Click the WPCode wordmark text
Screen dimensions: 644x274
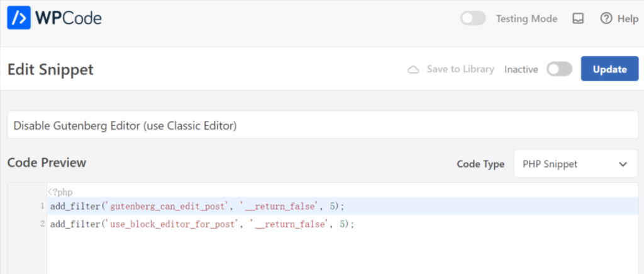(68, 18)
